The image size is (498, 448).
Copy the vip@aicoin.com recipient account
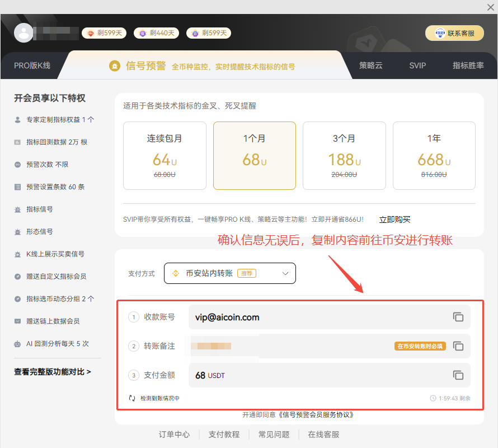click(x=458, y=317)
